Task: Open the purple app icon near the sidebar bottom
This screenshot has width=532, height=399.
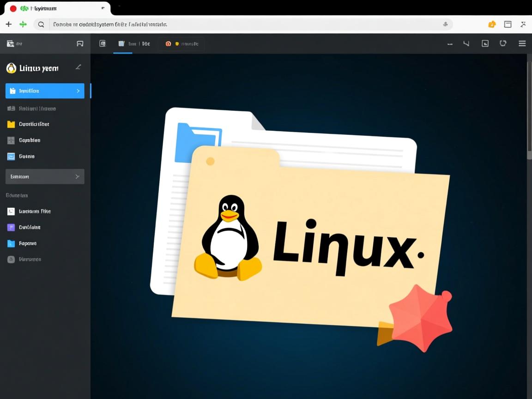Action: (10, 227)
